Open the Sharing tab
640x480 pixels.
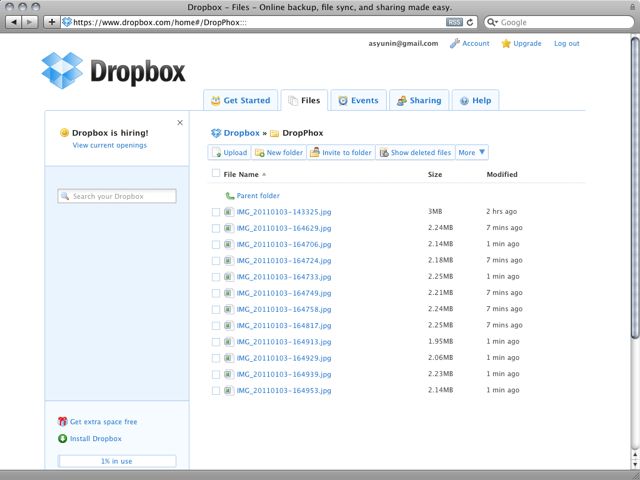pyautogui.click(x=419, y=100)
